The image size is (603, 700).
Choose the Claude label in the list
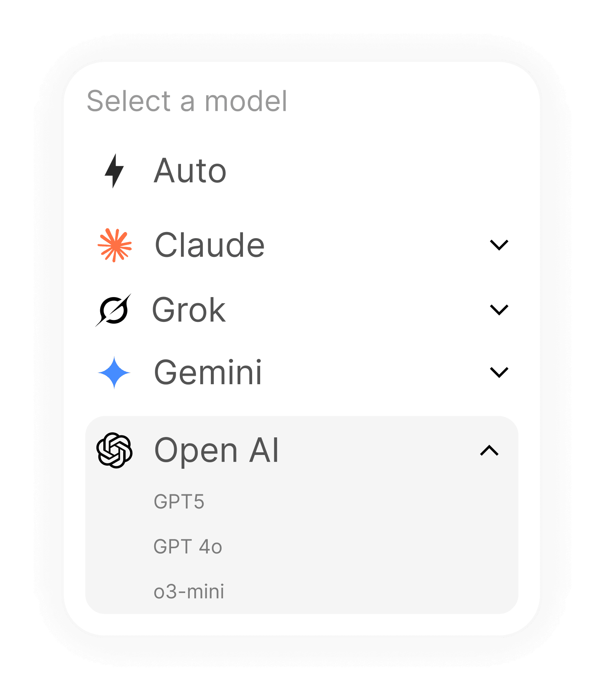(210, 245)
